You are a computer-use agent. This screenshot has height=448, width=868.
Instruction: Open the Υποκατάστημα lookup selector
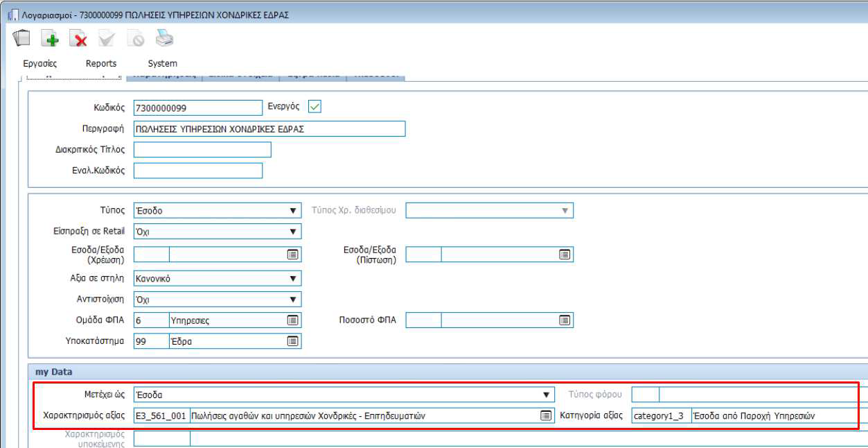click(293, 341)
